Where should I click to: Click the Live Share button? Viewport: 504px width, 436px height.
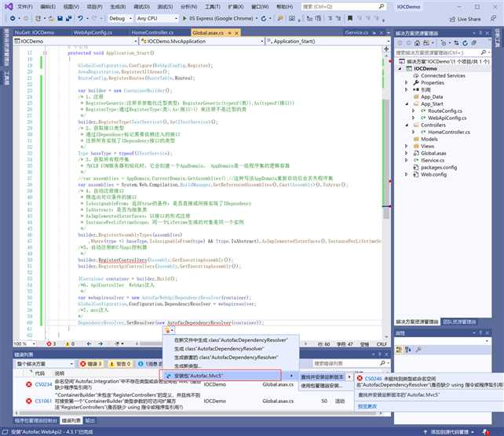(x=465, y=20)
